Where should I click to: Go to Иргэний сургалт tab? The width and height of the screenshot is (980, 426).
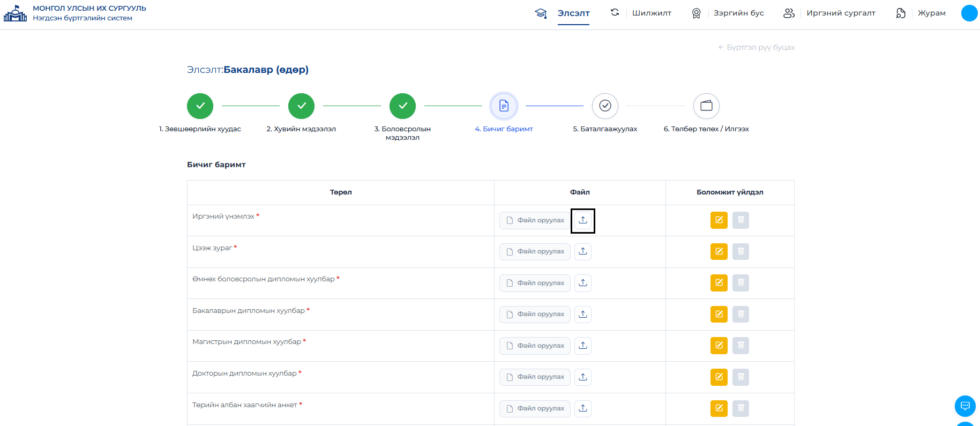841,13
